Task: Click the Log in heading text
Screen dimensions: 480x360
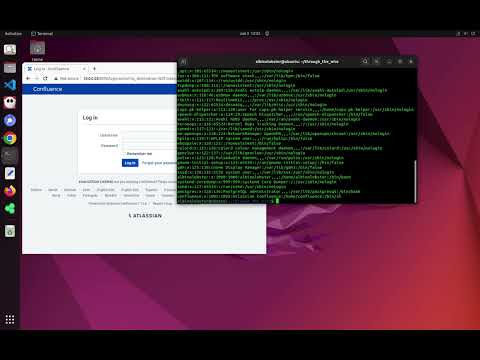Action: point(90,118)
